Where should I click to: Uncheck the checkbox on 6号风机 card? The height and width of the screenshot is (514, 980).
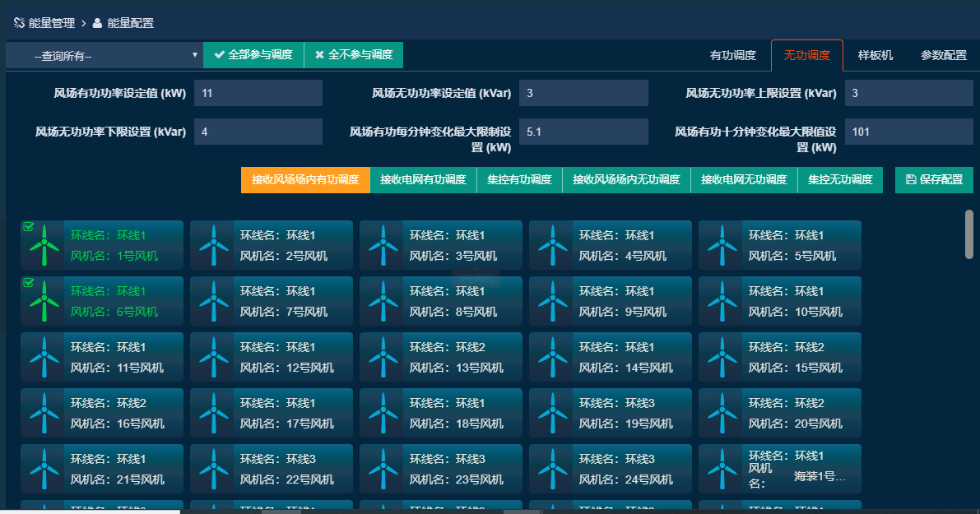[x=29, y=282]
